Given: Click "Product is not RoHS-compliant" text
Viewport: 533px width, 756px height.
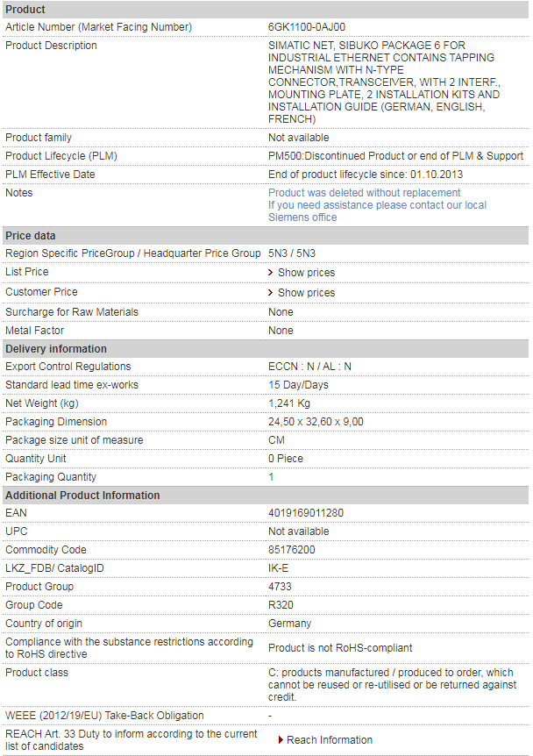Looking at the screenshot, I should (x=340, y=648).
